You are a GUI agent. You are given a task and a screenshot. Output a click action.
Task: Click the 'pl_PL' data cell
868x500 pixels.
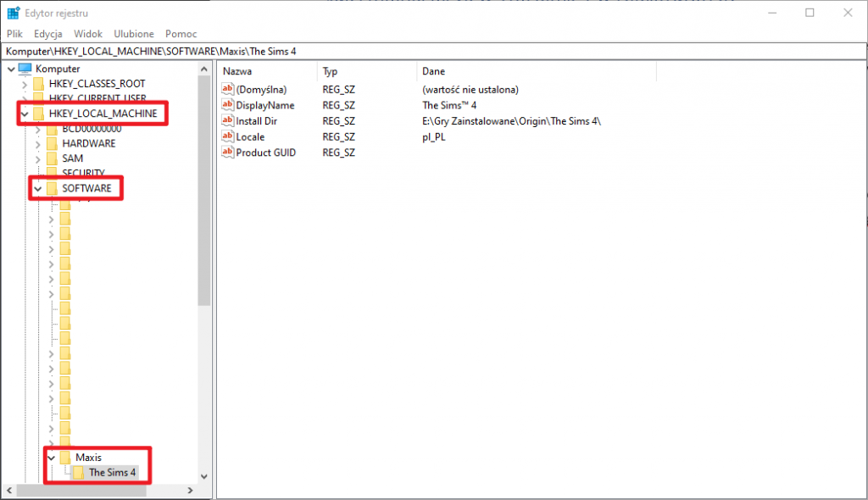433,136
